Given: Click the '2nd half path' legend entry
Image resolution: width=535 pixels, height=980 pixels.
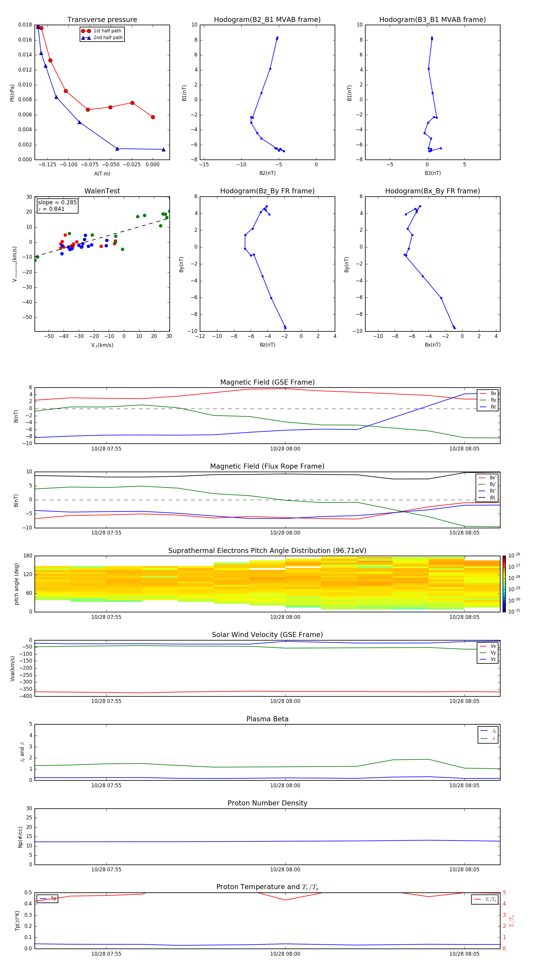Looking at the screenshot, I should (x=102, y=38).
